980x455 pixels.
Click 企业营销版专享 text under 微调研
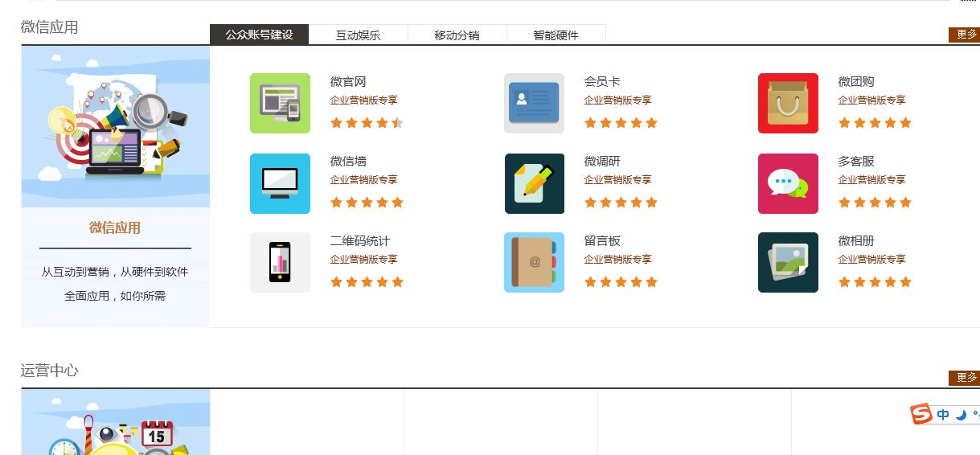pos(617,180)
